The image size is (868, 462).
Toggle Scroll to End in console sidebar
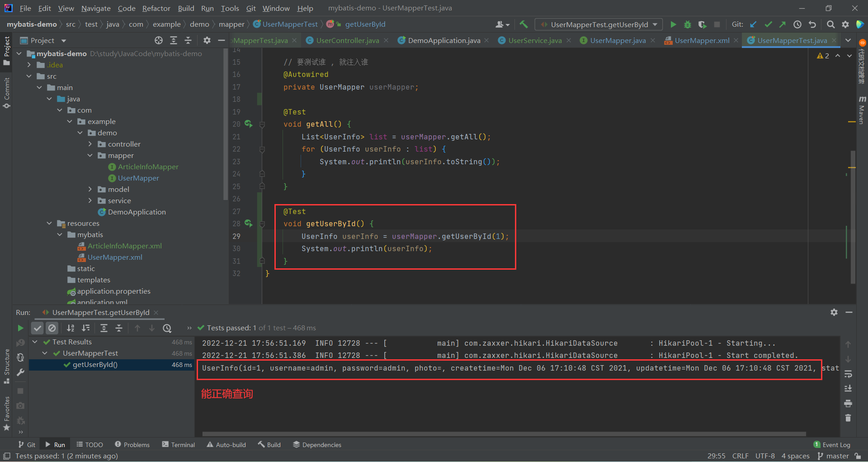pyautogui.click(x=848, y=388)
